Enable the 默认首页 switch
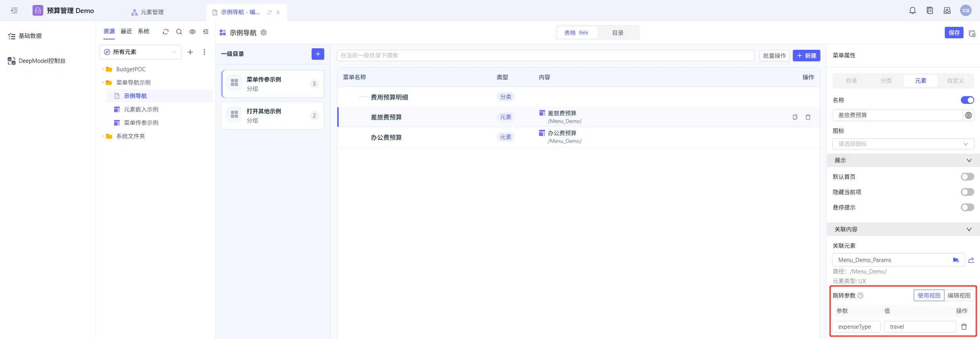Image resolution: width=980 pixels, height=339 pixels. [967, 177]
